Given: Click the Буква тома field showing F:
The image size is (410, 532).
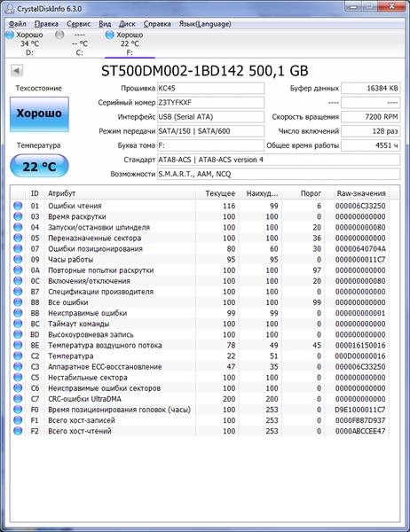Looking at the screenshot, I should coord(210,145).
